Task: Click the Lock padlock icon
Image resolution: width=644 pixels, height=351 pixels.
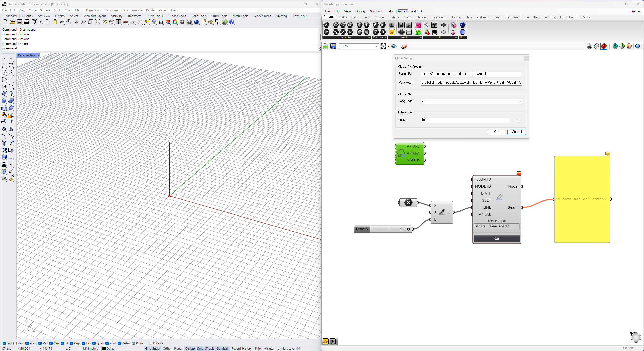Action: (x=161, y=22)
